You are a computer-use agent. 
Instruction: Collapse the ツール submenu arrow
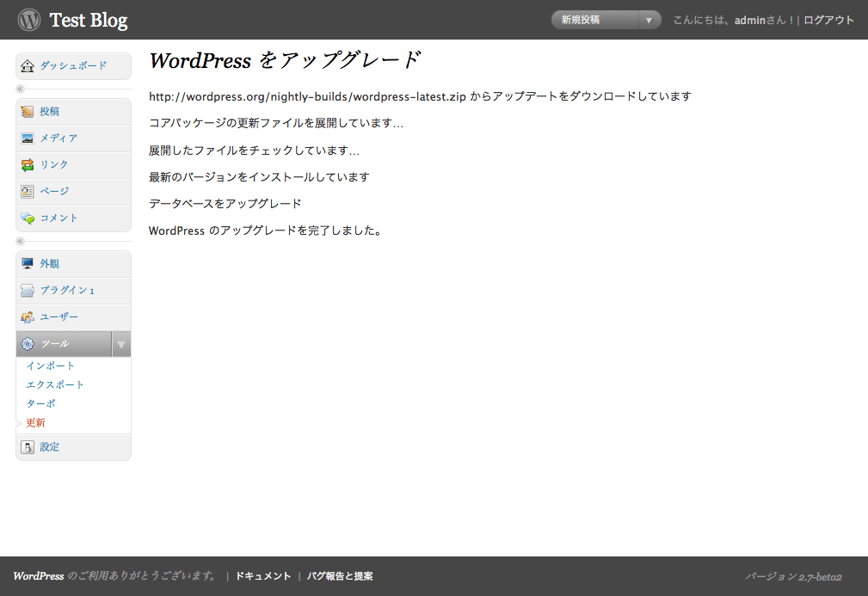(121, 344)
